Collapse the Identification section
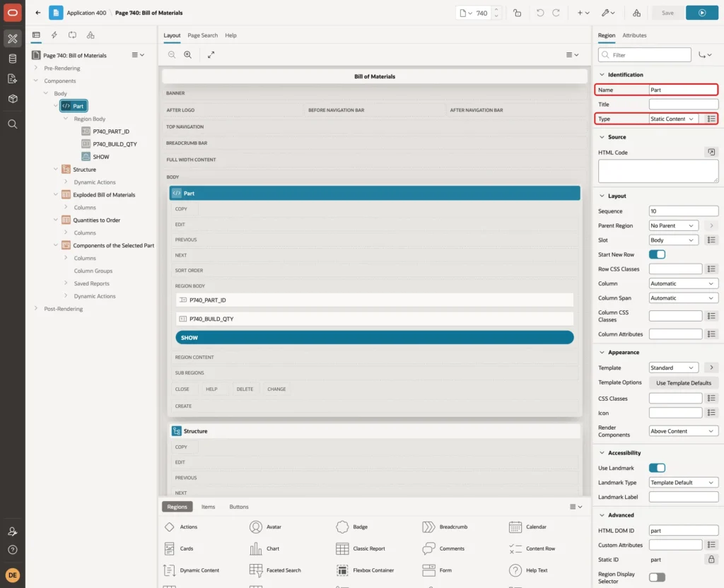The height and width of the screenshot is (588, 724). point(602,75)
